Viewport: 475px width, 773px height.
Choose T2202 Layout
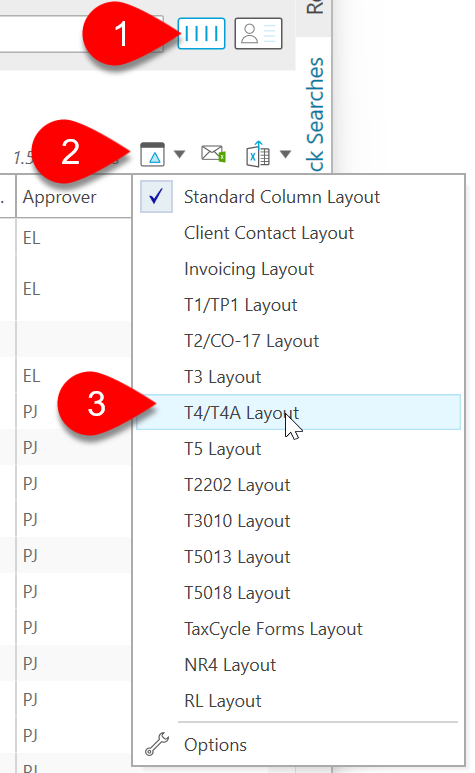[299, 485]
